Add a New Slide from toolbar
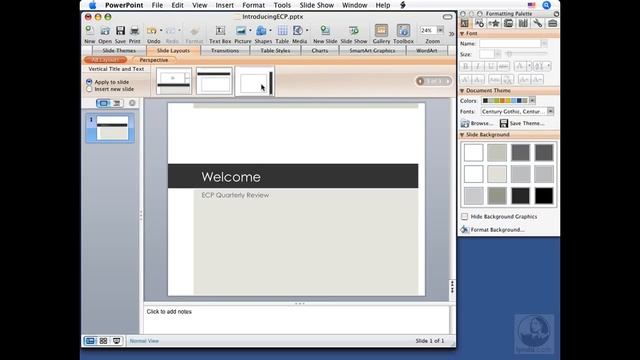 coord(325,31)
